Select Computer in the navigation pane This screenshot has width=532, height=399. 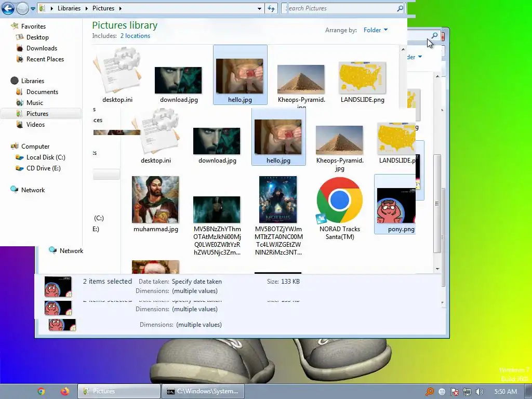tap(35, 146)
